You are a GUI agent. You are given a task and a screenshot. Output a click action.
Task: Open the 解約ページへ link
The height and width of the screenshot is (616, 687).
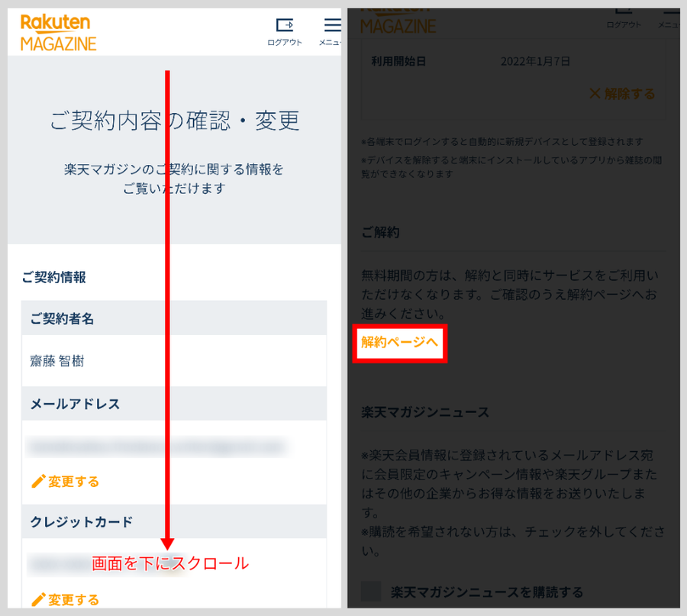(x=399, y=342)
